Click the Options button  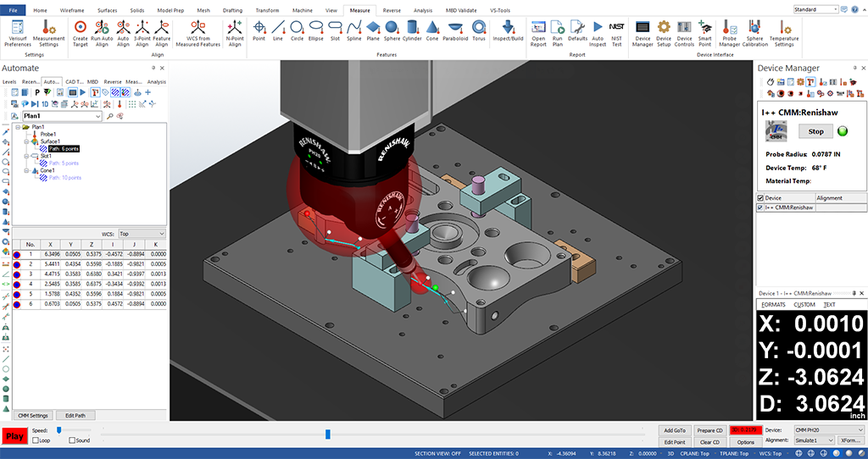pyautogui.click(x=746, y=442)
